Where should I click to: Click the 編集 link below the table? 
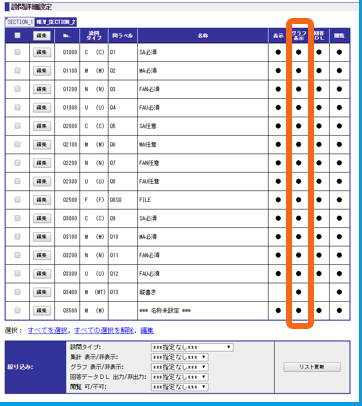pos(147,331)
